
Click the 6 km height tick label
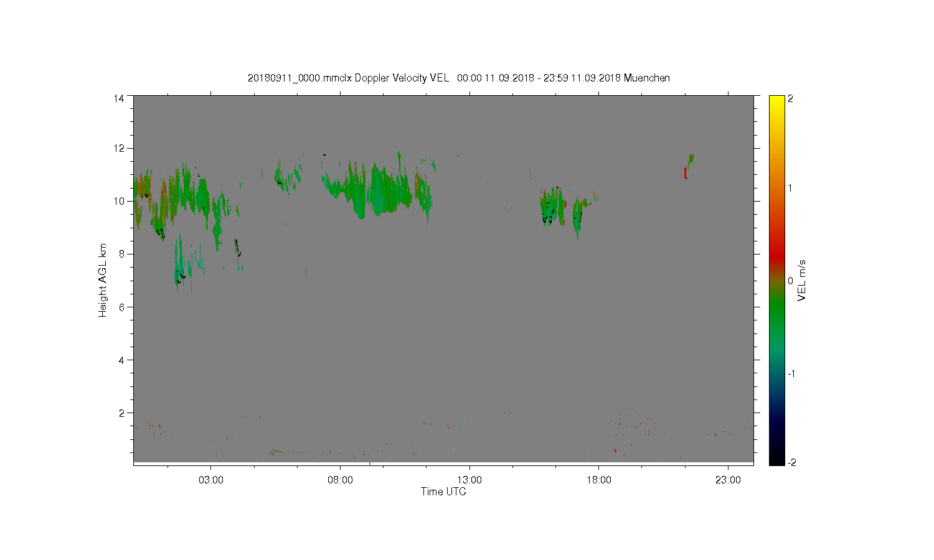coord(121,307)
